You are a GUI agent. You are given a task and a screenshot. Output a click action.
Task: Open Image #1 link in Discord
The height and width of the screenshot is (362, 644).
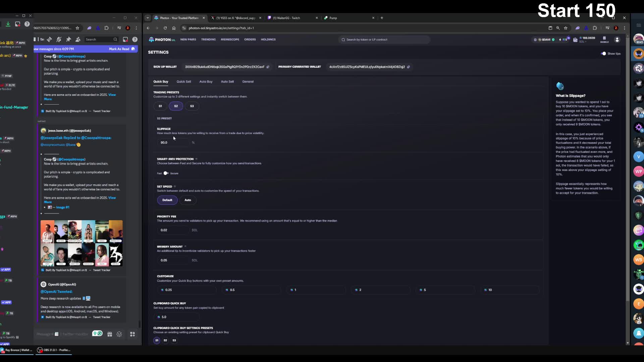pyautogui.click(x=63, y=207)
